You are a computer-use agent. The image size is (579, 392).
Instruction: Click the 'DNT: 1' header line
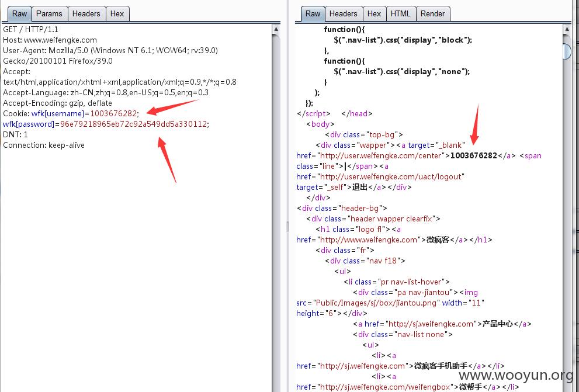tap(15, 134)
